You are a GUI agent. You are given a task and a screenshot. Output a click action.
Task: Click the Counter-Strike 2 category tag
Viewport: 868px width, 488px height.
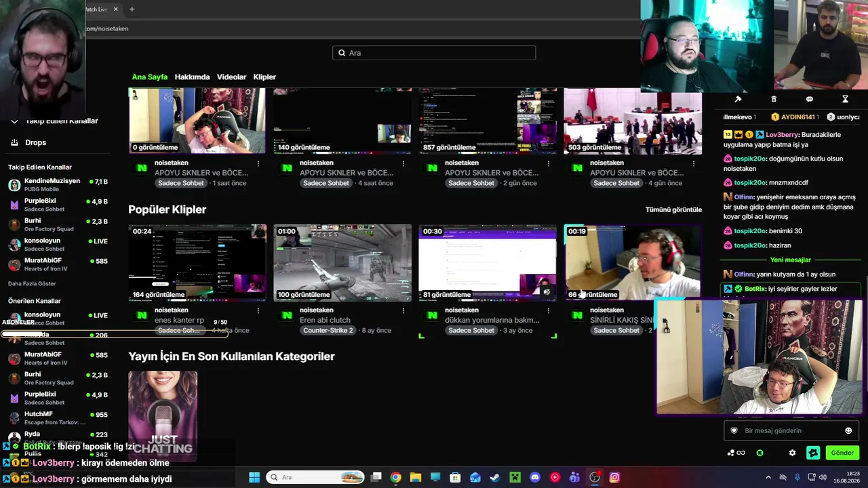(x=328, y=330)
